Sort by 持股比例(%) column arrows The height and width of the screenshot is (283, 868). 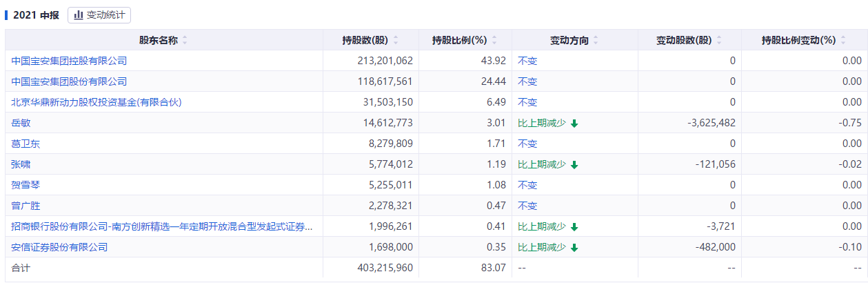click(x=494, y=40)
